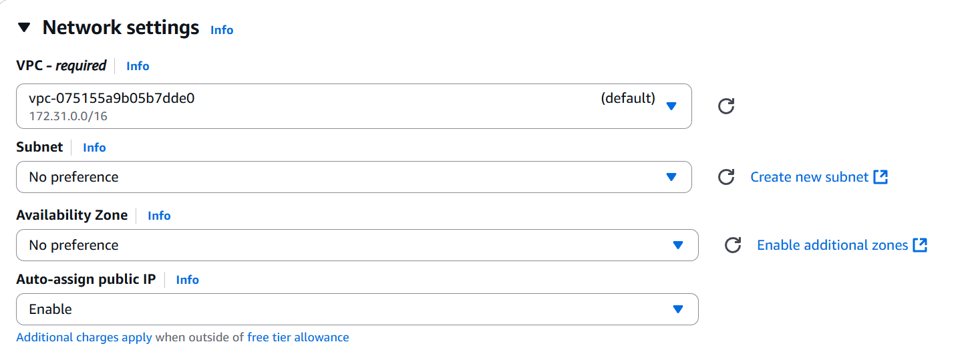Open the Auto-assign public IP dropdown

[357, 309]
